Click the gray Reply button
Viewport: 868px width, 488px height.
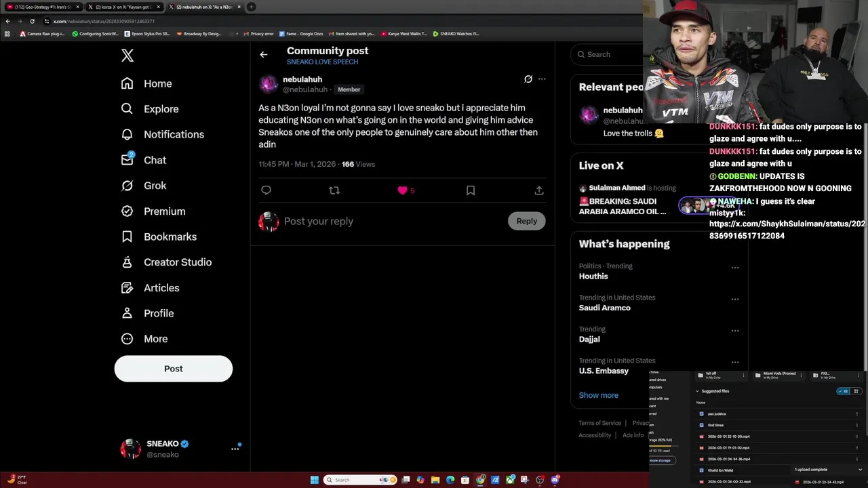pyautogui.click(x=526, y=221)
